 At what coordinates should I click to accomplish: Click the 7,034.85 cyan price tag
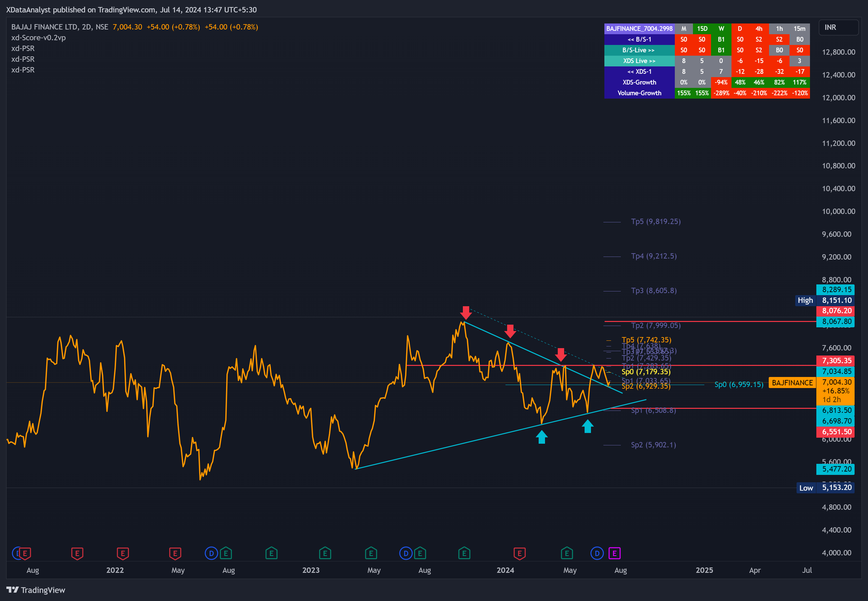click(835, 372)
